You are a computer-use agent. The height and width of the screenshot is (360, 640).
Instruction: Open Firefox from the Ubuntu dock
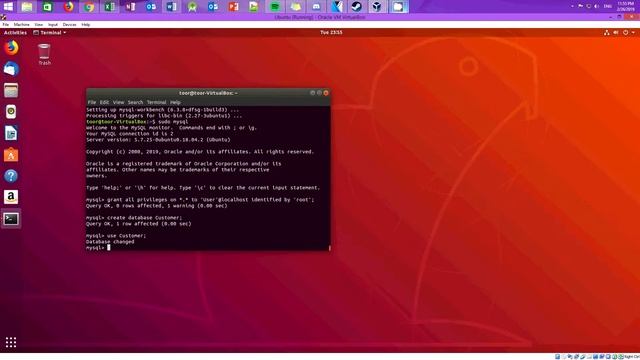(11, 48)
